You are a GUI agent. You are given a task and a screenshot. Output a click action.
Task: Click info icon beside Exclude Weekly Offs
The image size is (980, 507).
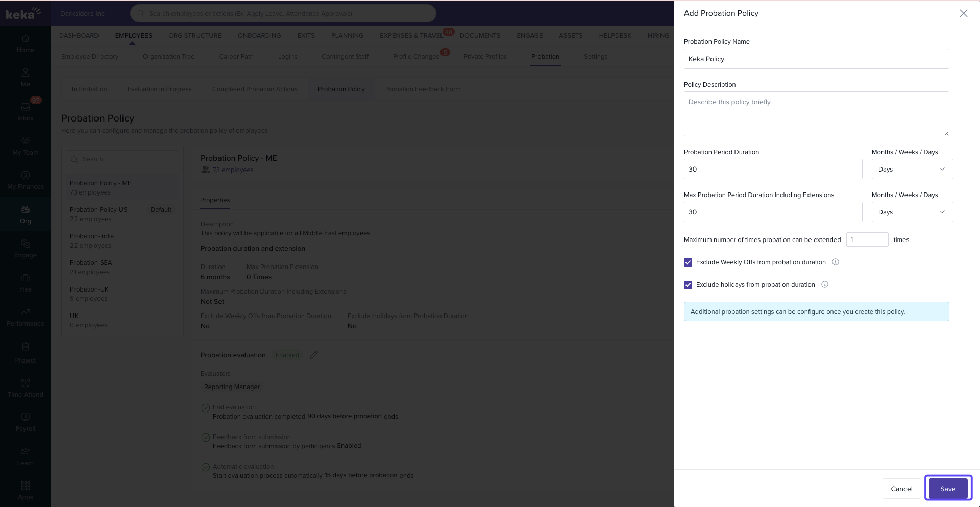pyautogui.click(x=836, y=262)
